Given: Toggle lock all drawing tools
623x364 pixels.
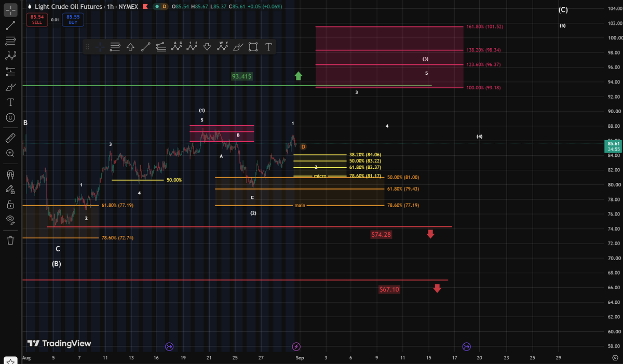Looking at the screenshot, I should pos(11,205).
